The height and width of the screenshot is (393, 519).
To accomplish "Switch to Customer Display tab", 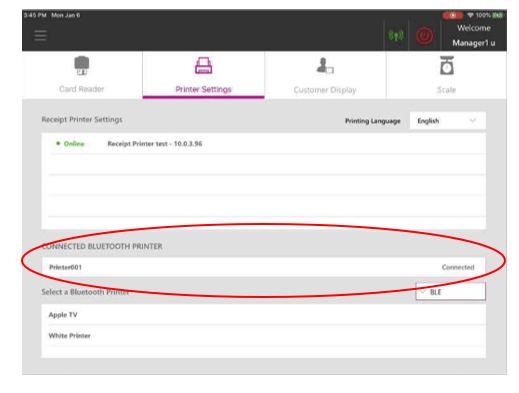I will [x=325, y=75].
